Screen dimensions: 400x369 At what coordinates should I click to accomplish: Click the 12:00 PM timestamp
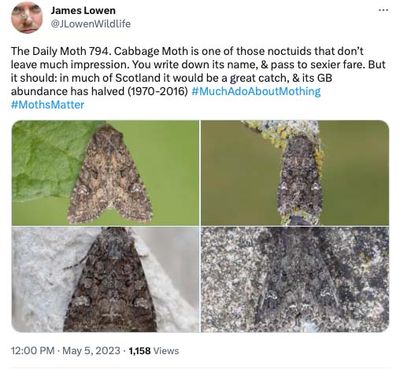pos(33,351)
